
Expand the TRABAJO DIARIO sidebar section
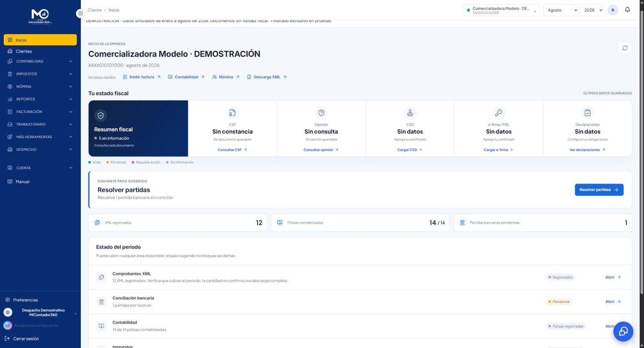tap(40, 124)
